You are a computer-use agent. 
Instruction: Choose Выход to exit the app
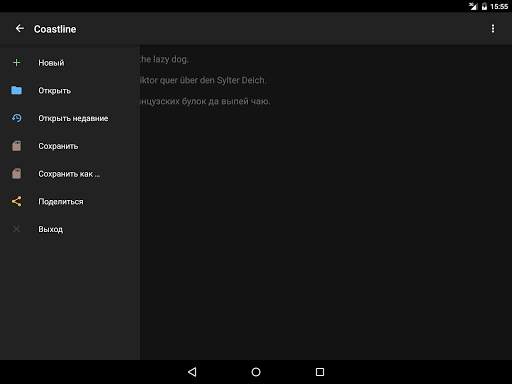(70, 229)
